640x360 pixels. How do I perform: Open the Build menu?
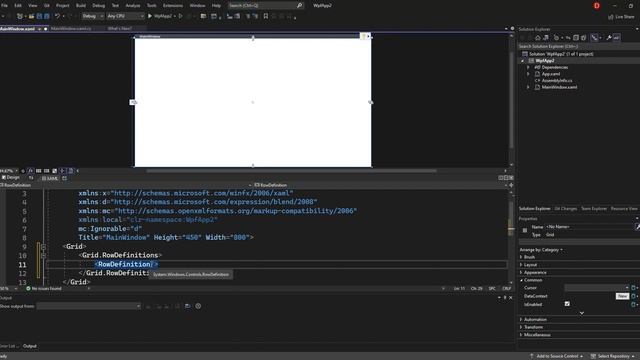(81, 6)
